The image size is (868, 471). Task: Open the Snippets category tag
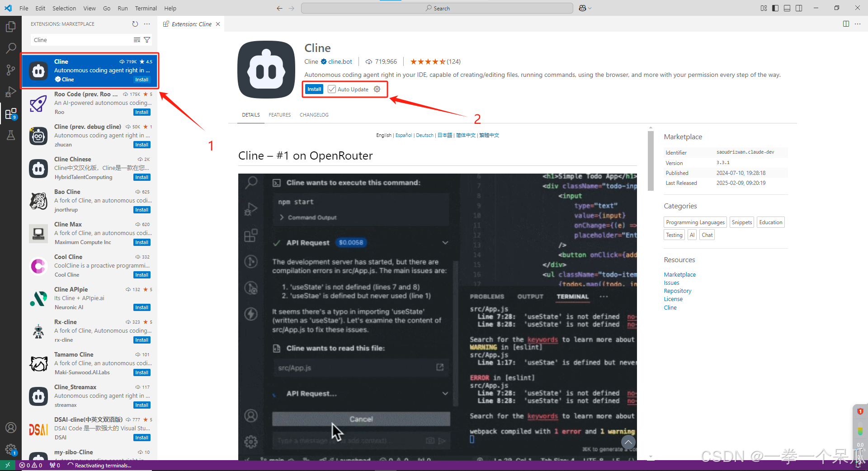coord(742,222)
